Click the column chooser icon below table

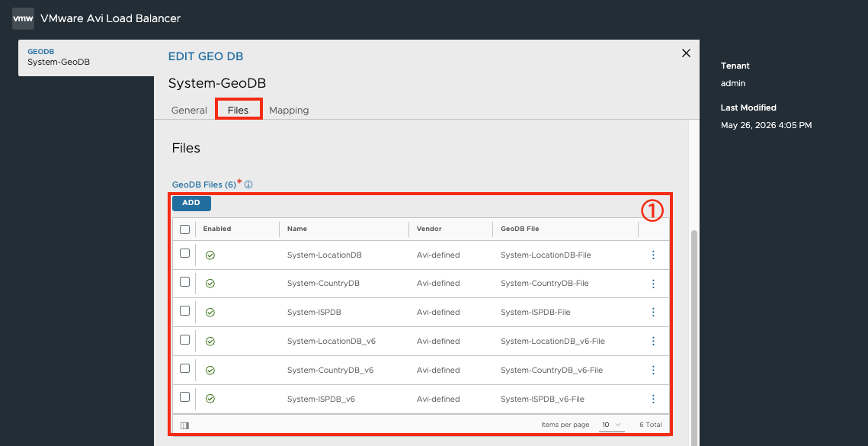(185, 425)
